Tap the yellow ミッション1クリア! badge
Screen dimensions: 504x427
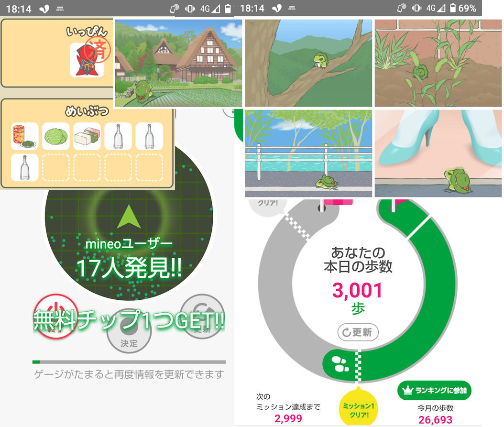(x=358, y=407)
